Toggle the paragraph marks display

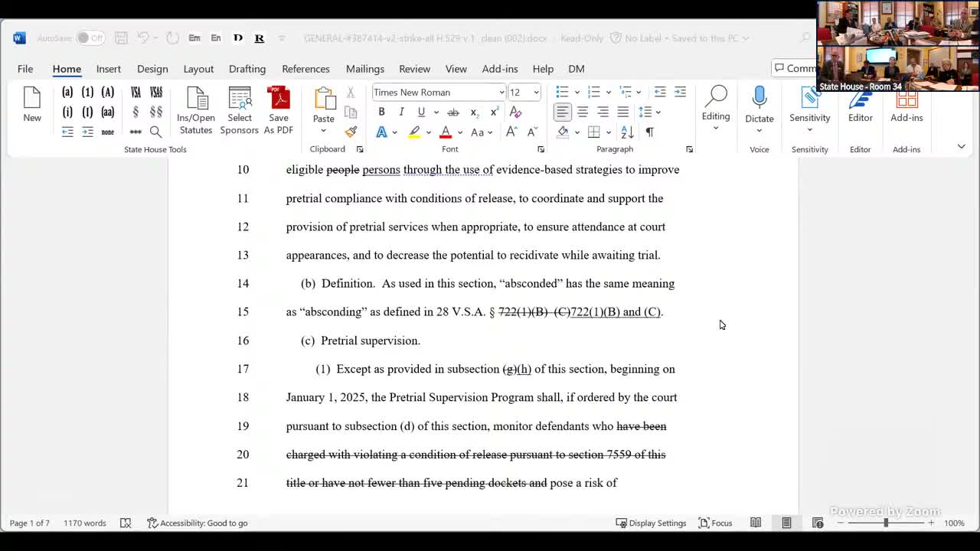click(x=648, y=132)
